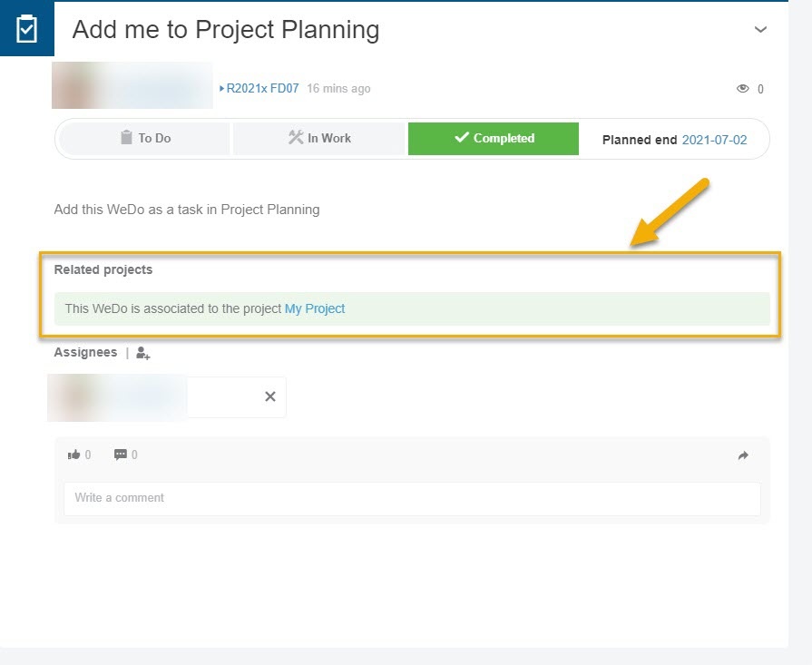
Task: Remove the assignee with the X icon
Action: [x=269, y=396]
